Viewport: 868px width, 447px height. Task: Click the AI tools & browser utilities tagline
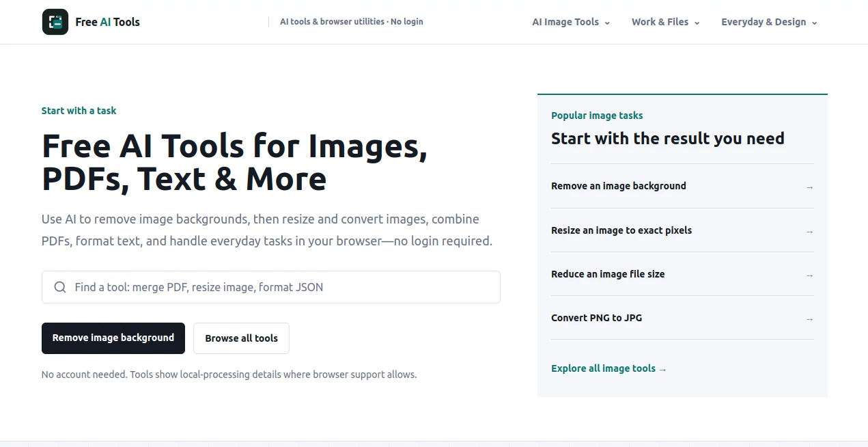[x=352, y=22]
